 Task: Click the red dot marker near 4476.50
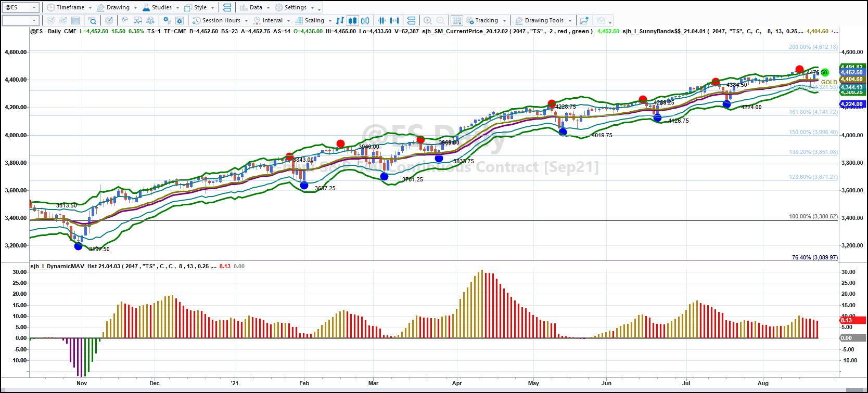tap(799, 69)
